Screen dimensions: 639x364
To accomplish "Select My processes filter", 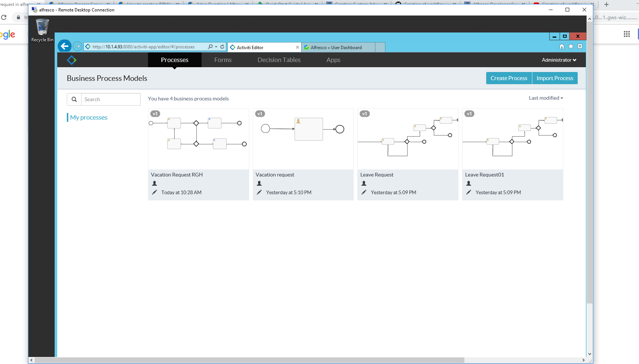I will point(89,117).
